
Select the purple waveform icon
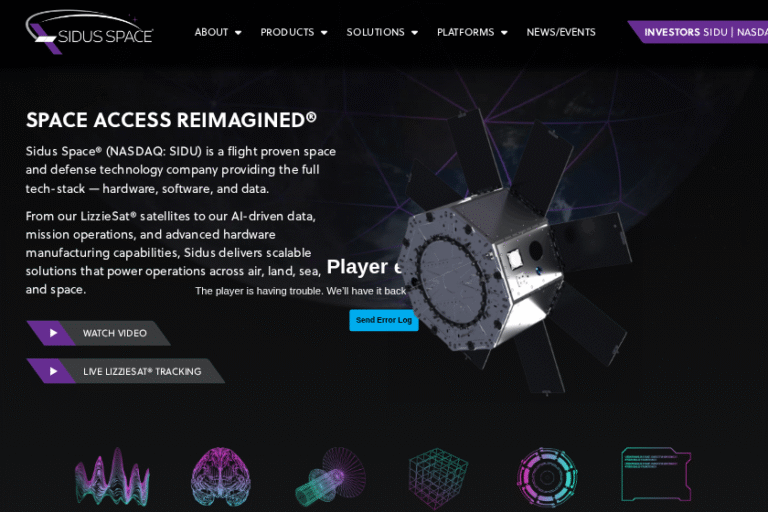[112, 476]
